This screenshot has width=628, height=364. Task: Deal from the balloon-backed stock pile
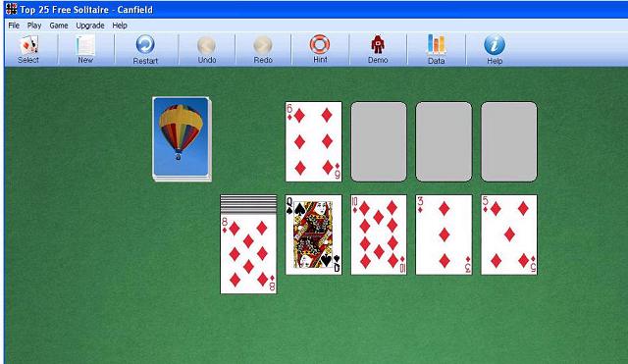click(182, 139)
